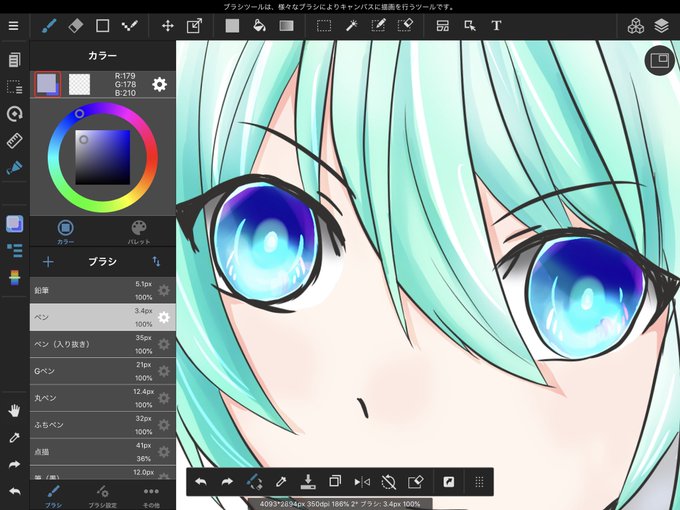Open the Layers panel
680x510 pixels.
pyautogui.click(x=661, y=26)
